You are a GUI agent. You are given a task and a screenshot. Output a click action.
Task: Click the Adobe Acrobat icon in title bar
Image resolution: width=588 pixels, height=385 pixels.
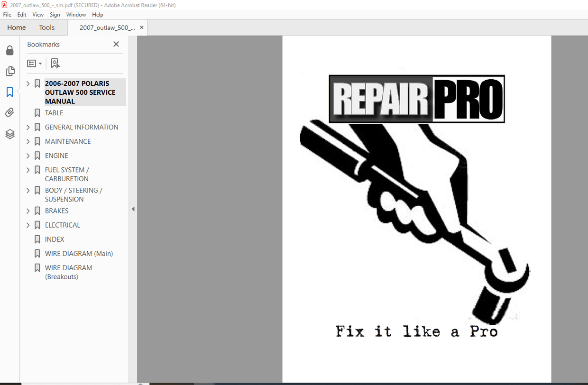point(4,4)
